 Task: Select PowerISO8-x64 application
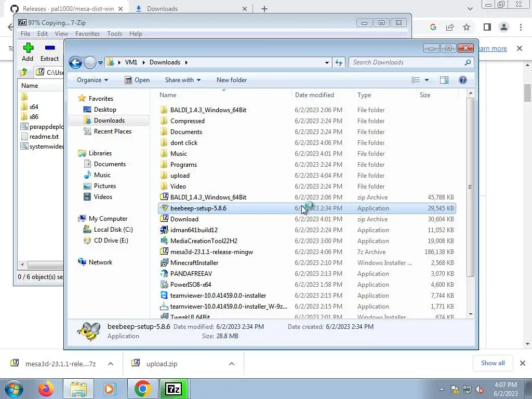[190, 284]
